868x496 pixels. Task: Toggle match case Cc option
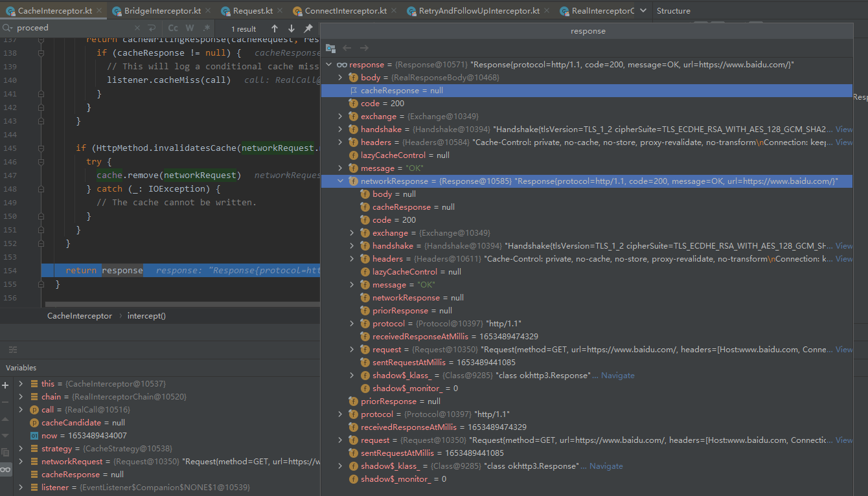173,28
